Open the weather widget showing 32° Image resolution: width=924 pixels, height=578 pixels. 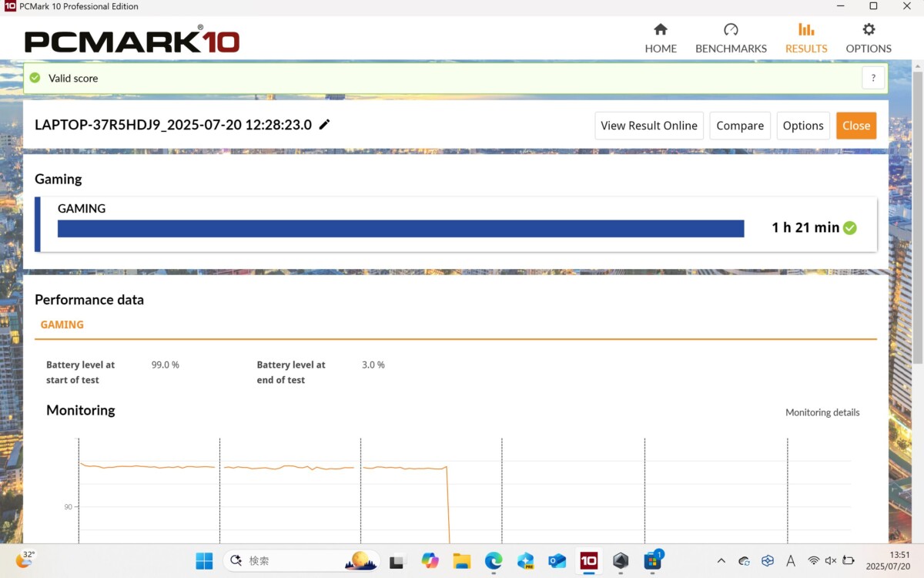tap(25, 560)
